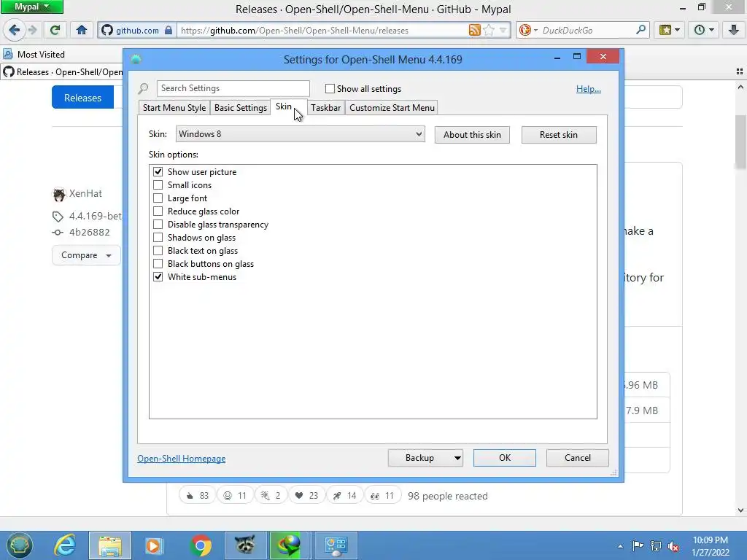Open the Open-Shell Homepage link
Viewport: 747px width, 560px height.
click(x=182, y=459)
